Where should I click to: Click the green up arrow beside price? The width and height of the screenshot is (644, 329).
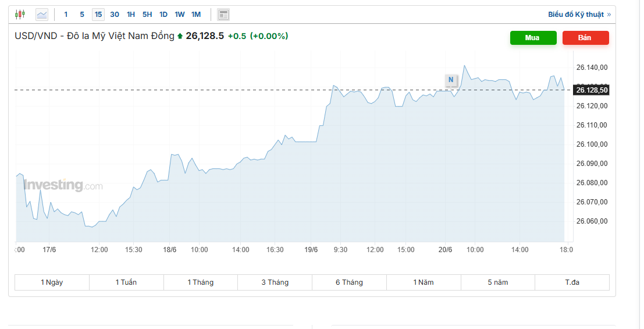180,36
